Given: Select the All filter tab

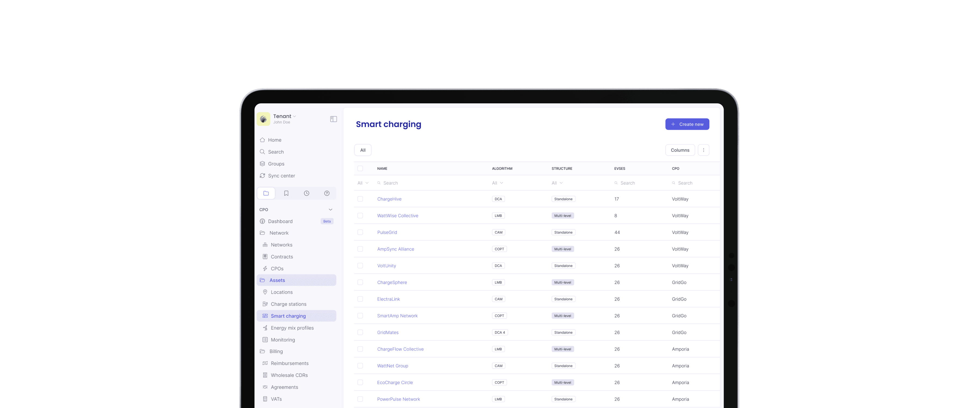Looking at the screenshot, I should 363,150.
